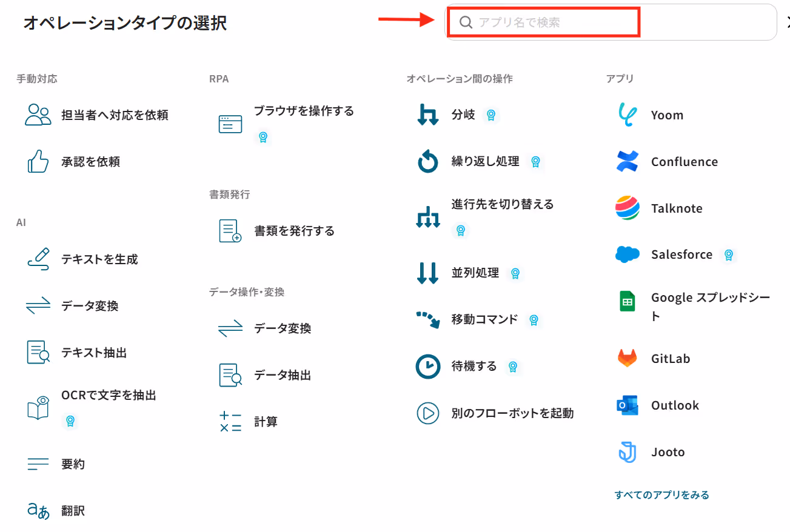This screenshot has width=790, height=532.
Task: Click the badge next to 待機する
Action: pos(513,367)
